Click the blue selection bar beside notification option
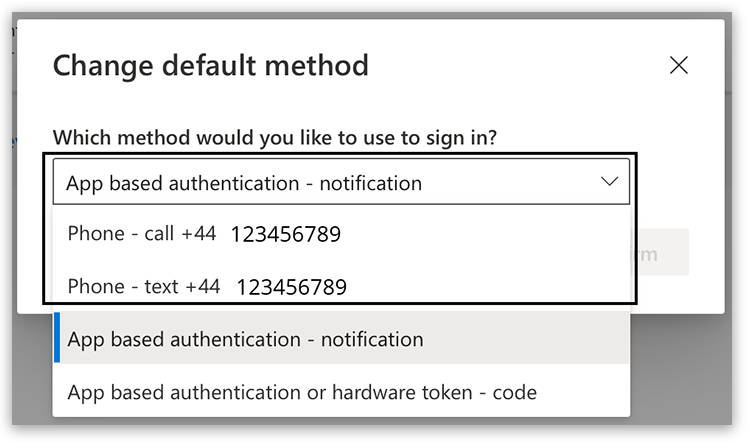 tap(56, 339)
